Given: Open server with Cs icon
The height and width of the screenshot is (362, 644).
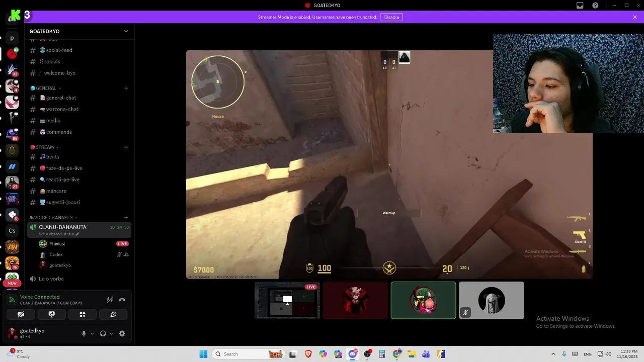Looking at the screenshot, I should click(12, 231).
